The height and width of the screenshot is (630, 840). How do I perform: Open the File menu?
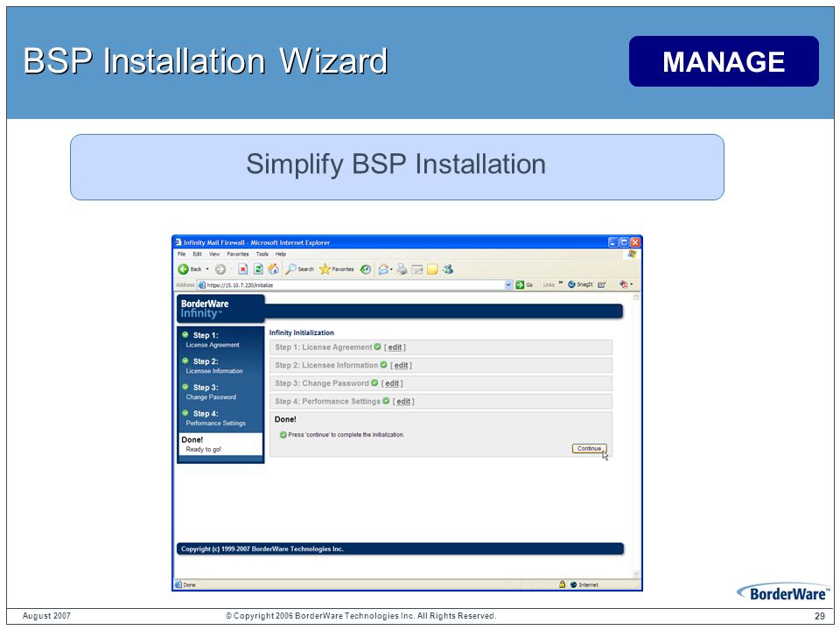click(182, 254)
